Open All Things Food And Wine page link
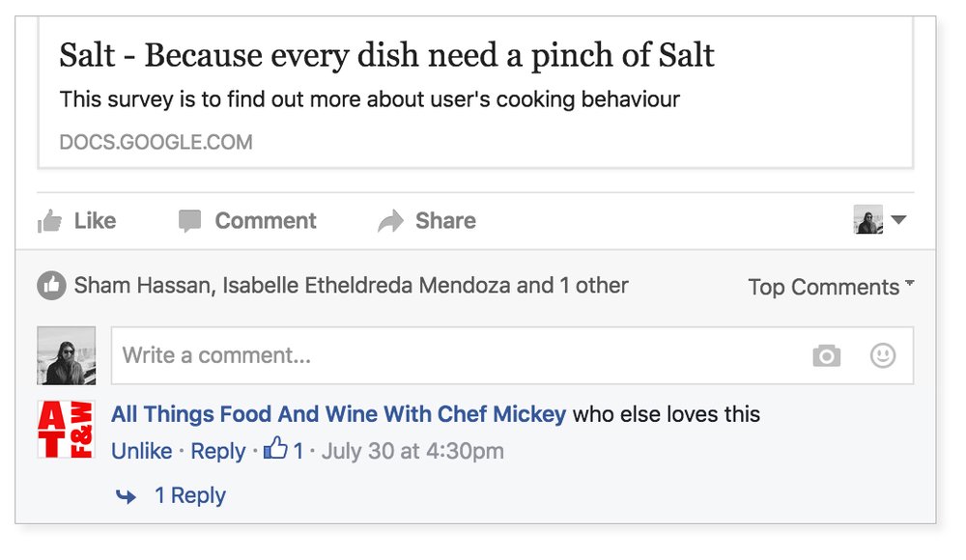 coord(338,414)
